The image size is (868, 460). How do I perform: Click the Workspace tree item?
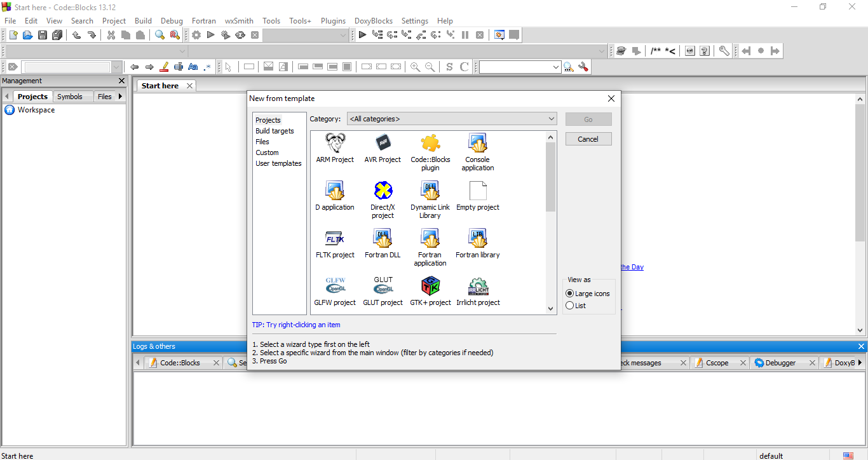tap(36, 110)
